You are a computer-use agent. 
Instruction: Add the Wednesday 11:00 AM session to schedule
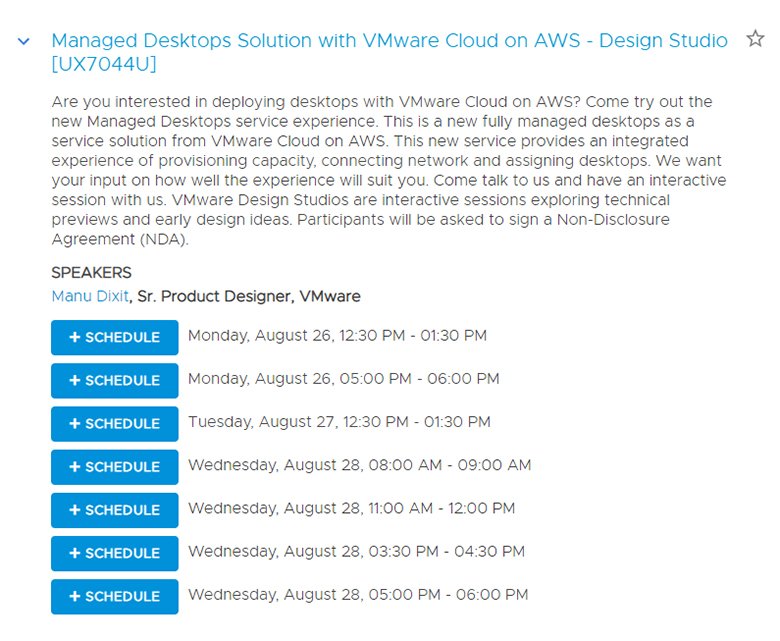coord(114,509)
